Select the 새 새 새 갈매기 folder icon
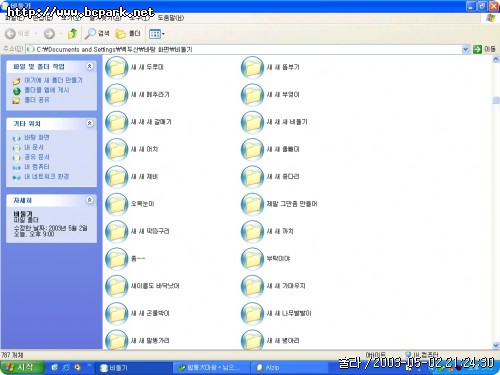Screen dimensions: 500x375 tap(117, 122)
